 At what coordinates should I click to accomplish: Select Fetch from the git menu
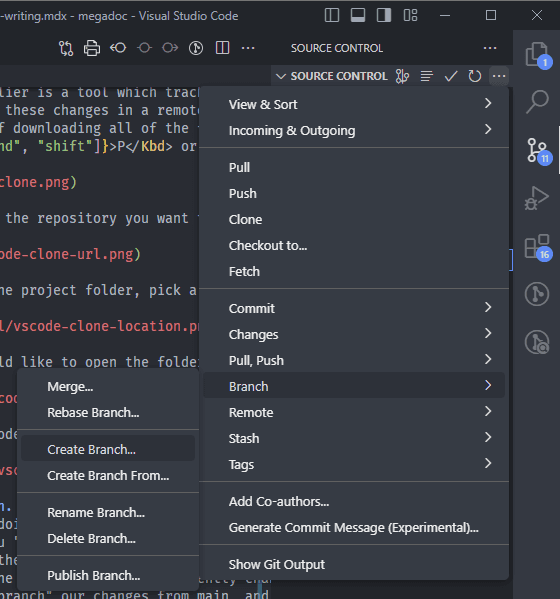click(x=354, y=271)
